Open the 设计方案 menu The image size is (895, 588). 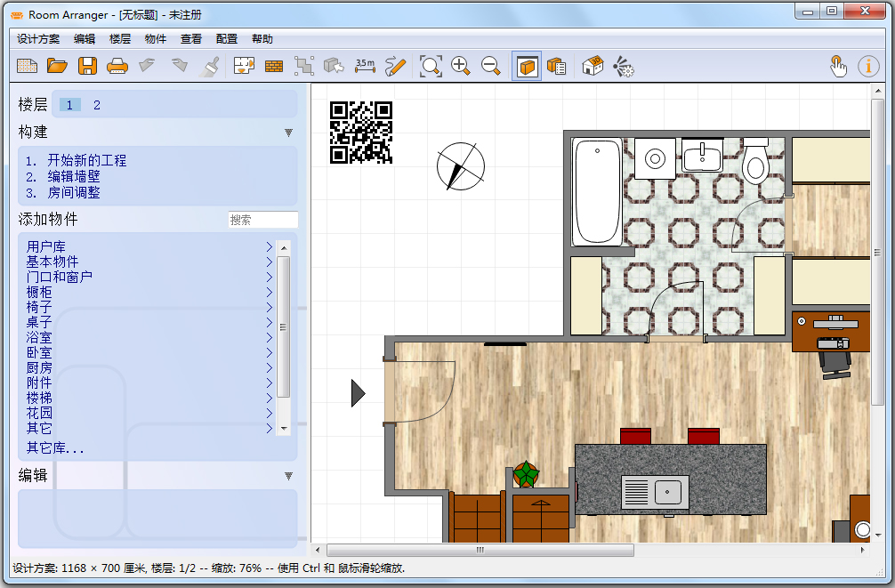[38, 39]
